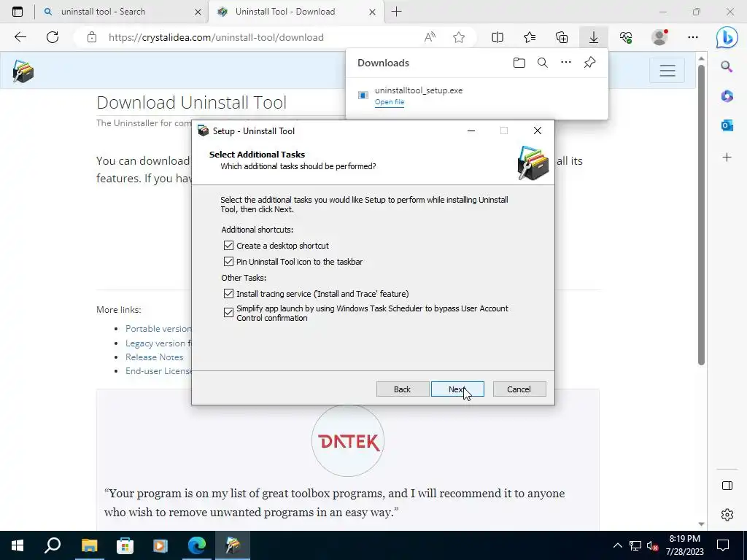The width and height of the screenshot is (747, 560).
Task: Click the page vertical scrollbar
Action: pos(701,214)
